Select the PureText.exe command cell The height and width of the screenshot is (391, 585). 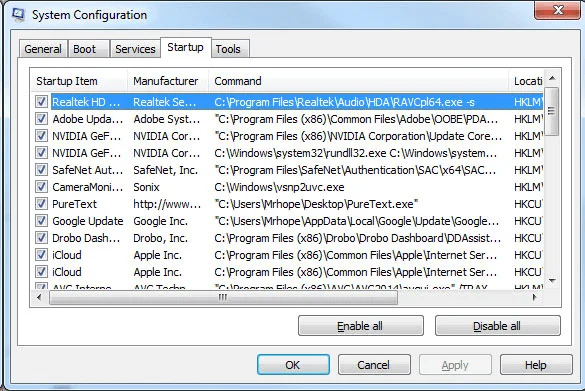pyautogui.click(x=316, y=204)
